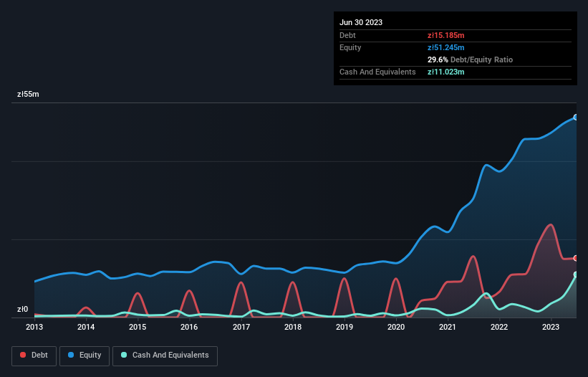Click the 2018 x-axis label
Image resolution: width=588 pixels, height=377 pixels.
click(x=293, y=327)
